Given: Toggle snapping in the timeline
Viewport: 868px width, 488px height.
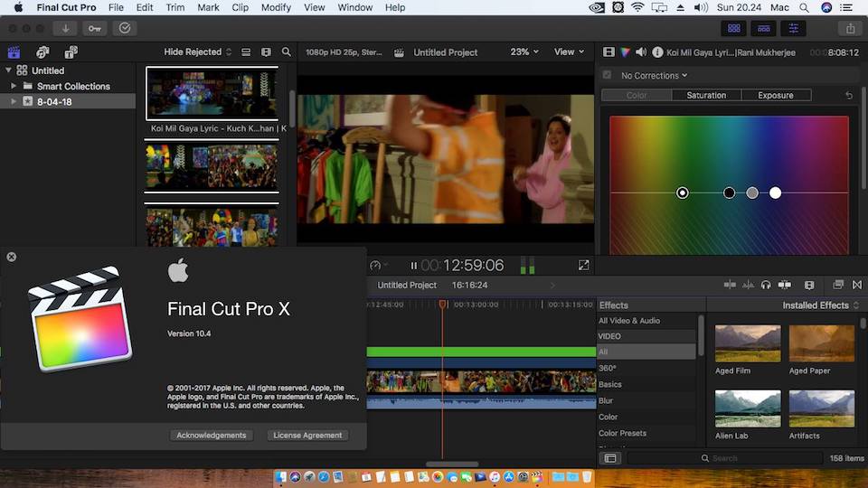Looking at the screenshot, I should (x=785, y=285).
